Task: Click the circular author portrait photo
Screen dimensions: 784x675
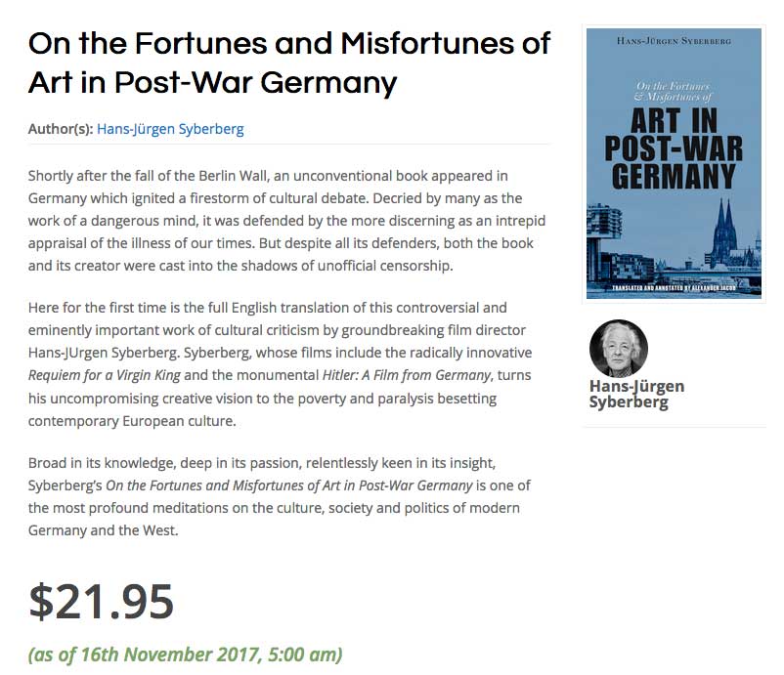Action: 618,348
